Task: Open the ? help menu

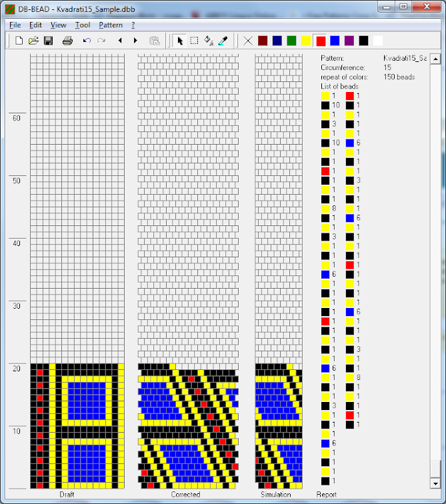Action: pos(133,25)
